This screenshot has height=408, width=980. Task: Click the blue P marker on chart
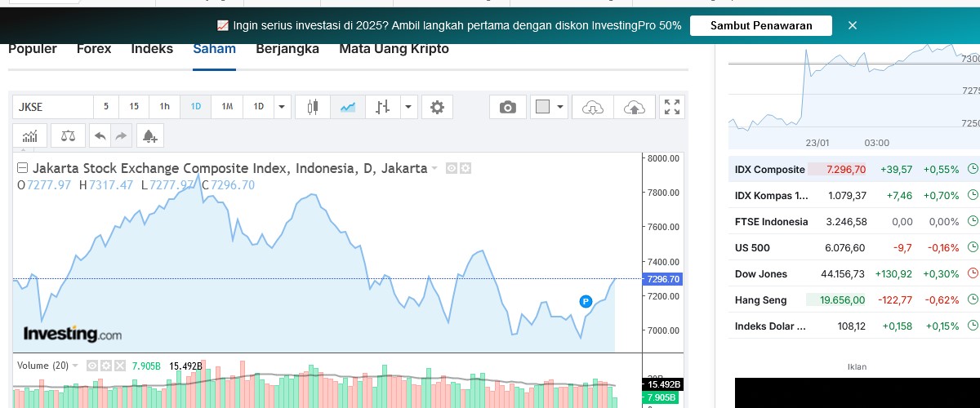586,302
